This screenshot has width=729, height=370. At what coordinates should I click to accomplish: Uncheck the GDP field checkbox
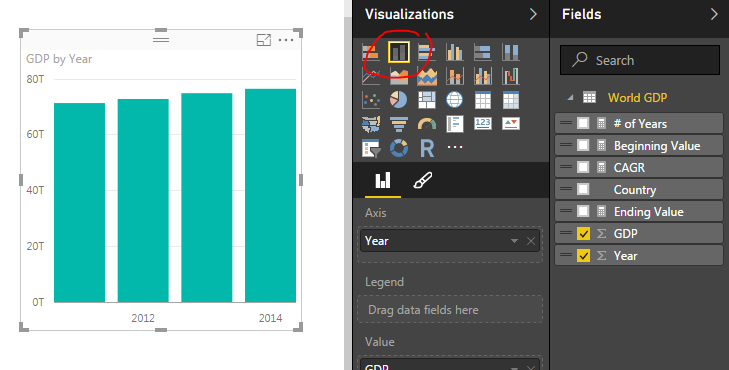(583, 234)
